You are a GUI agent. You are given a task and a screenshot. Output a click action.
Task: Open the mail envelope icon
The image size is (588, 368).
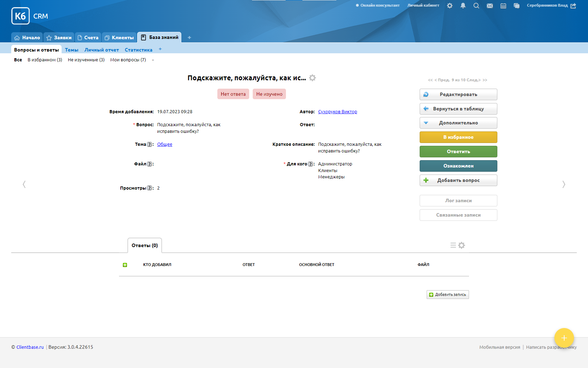coord(490,6)
